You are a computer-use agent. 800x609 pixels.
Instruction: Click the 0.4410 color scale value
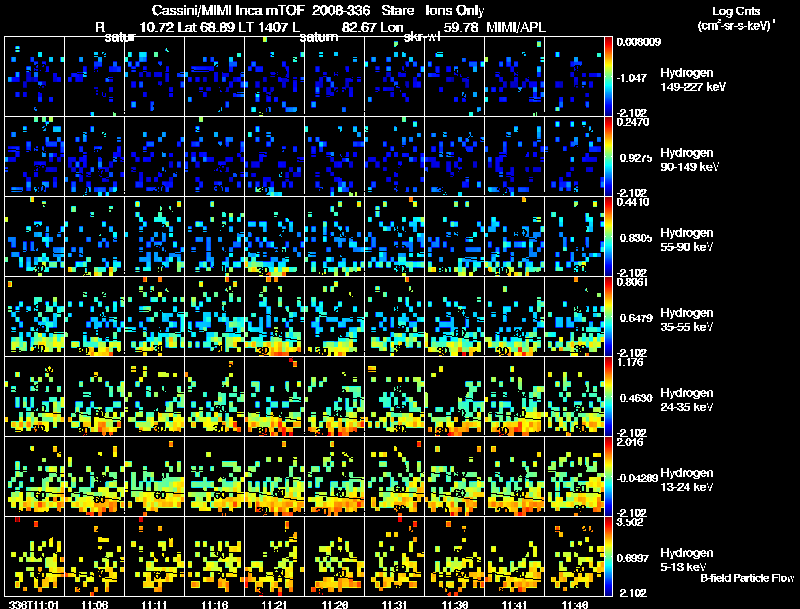(633, 202)
